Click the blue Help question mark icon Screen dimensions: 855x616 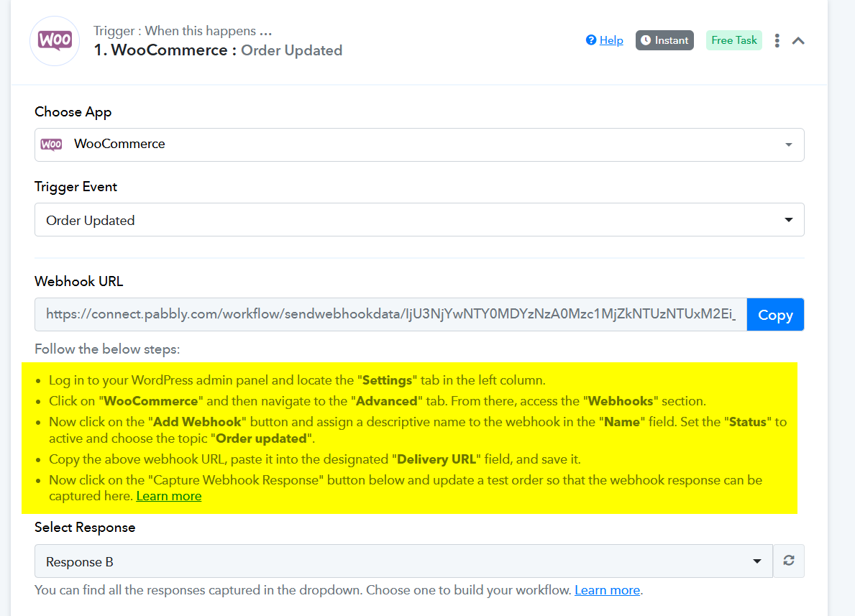point(590,40)
